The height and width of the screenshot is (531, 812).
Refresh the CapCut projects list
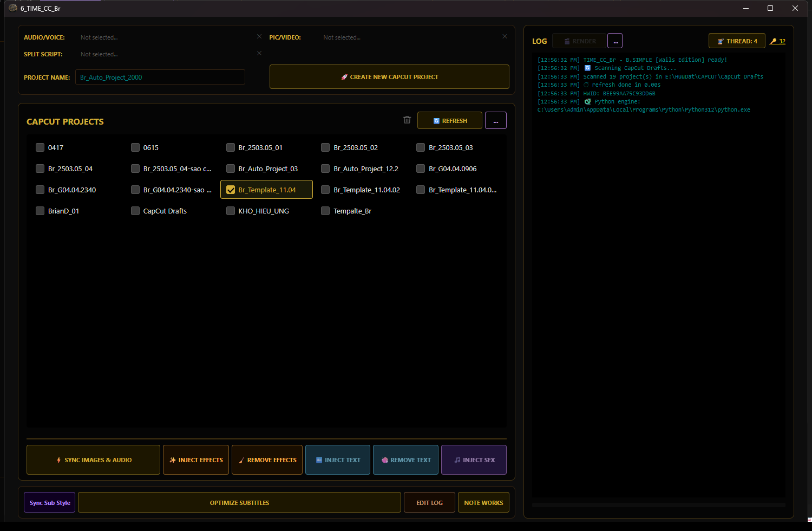[450, 120]
